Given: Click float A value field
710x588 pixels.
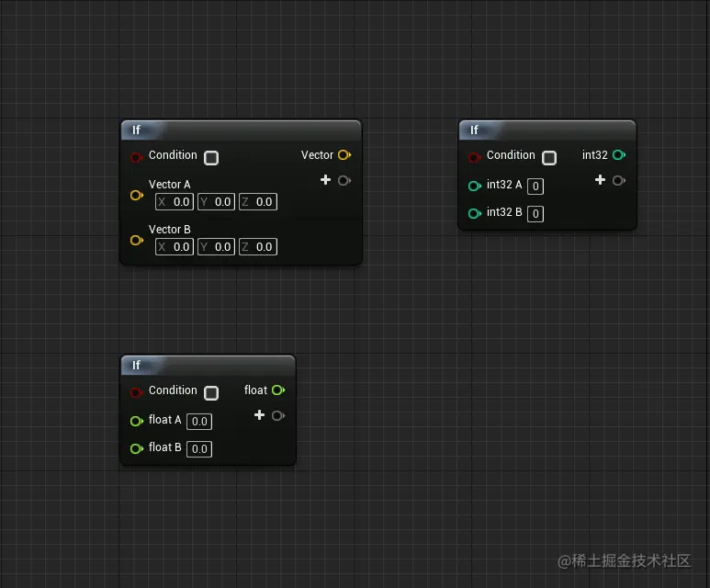Looking at the screenshot, I should (199, 422).
